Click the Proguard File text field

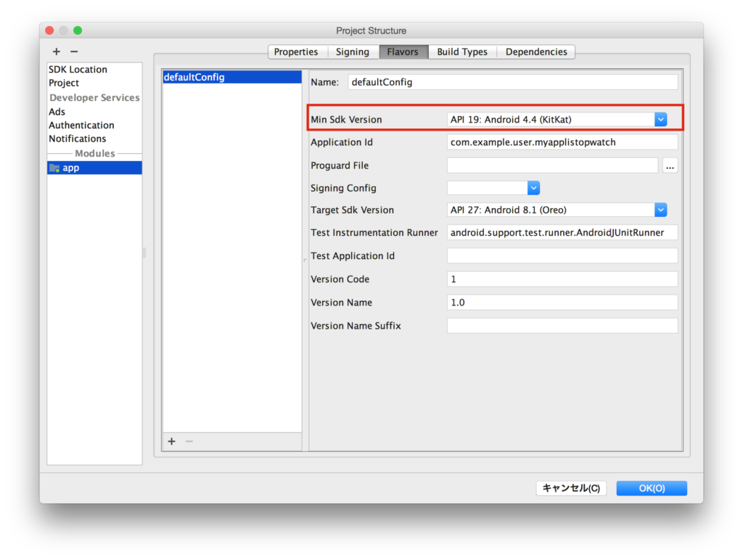[552, 165]
